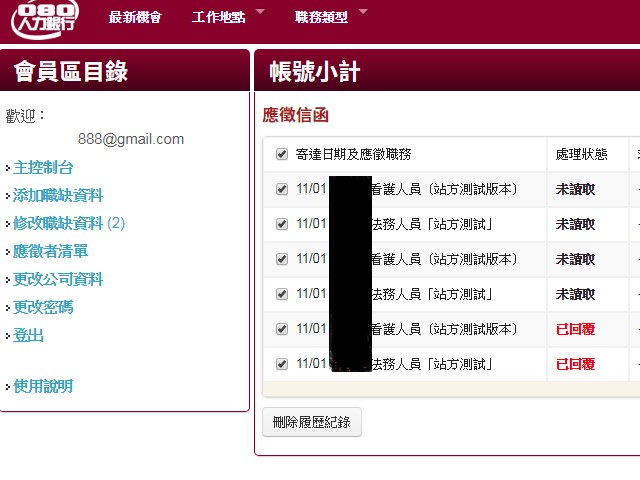
Task: Open the 最新機會 menu item
Action: (x=134, y=17)
